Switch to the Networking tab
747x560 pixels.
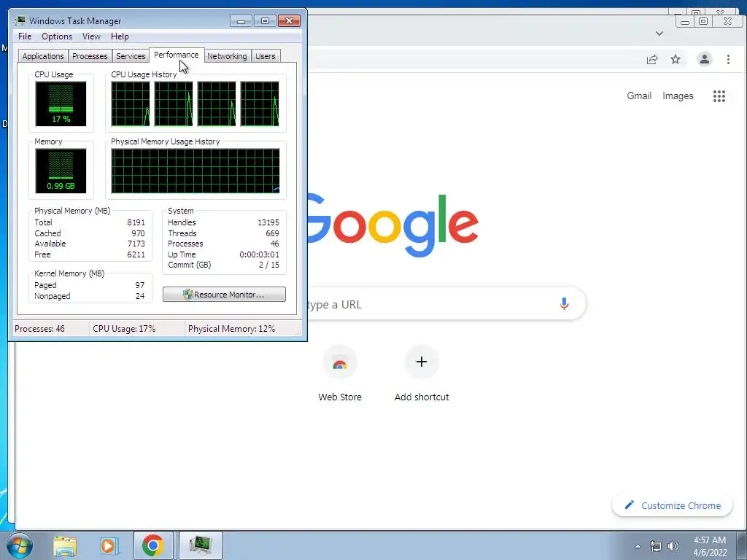(x=227, y=56)
